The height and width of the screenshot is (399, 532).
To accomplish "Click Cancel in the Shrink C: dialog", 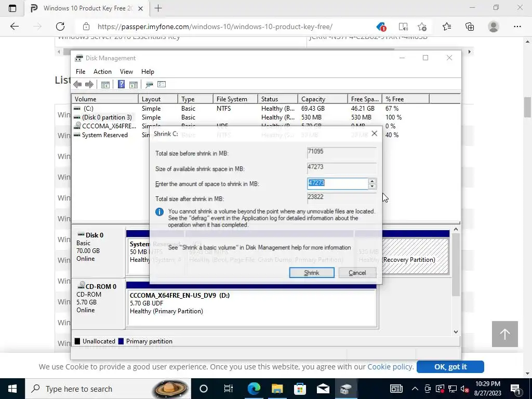I will pos(357,272).
